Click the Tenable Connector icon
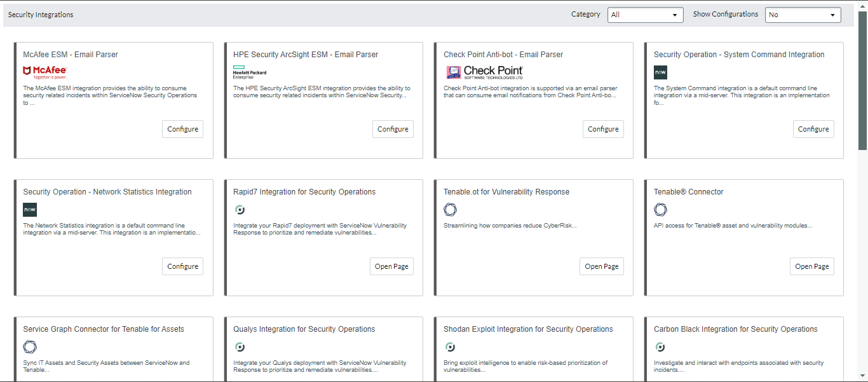 pos(660,209)
